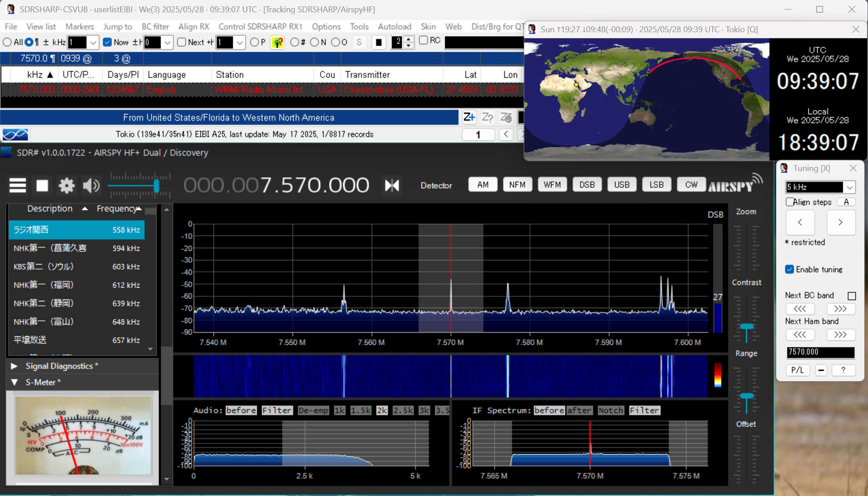Click the Z? icon
868x496 pixels.
pyautogui.click(x=487, y=118)
